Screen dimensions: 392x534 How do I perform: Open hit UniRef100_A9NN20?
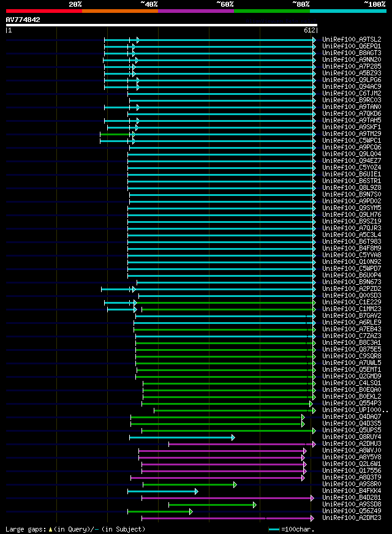tap(352, 59)
